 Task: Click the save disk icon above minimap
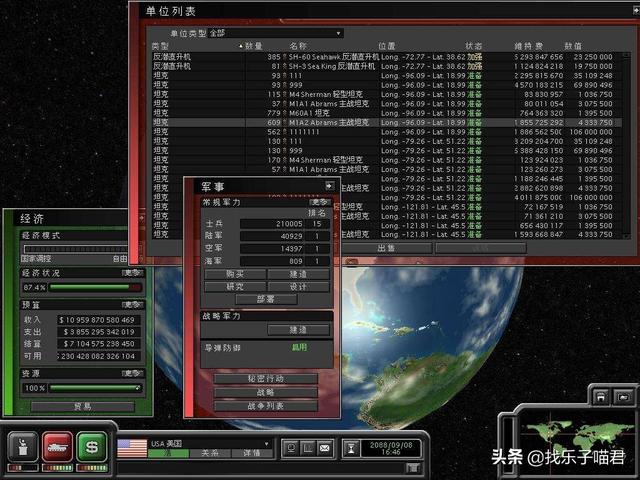pyautogui.click(x=599, y=397)
